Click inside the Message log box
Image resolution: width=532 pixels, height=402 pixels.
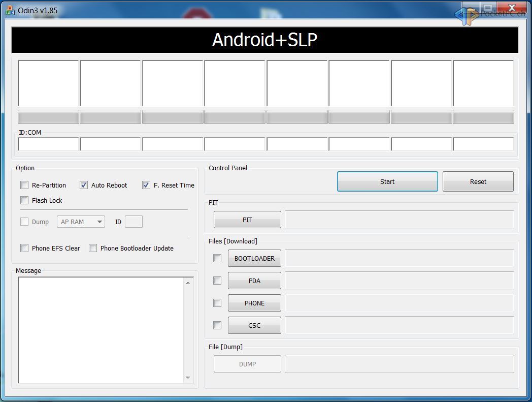click(101, 330)
